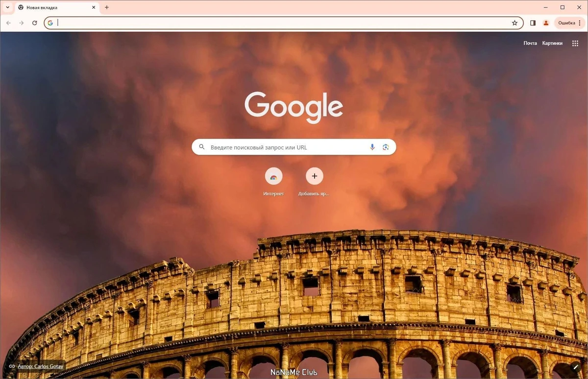Open the Почта link
588x379 pixels.
[530, 43]
